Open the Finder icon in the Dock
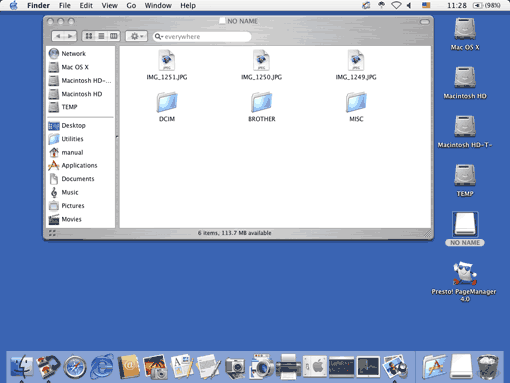510x383 pixels. (x=22, y=366)
